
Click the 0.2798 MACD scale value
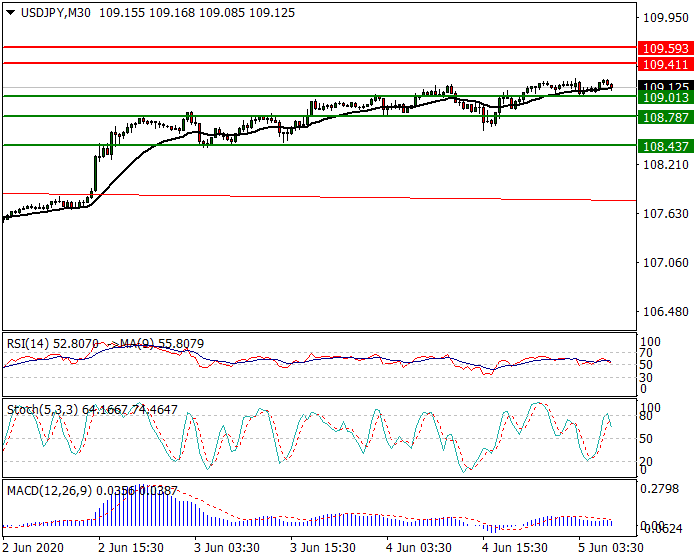tap(659, 489)
